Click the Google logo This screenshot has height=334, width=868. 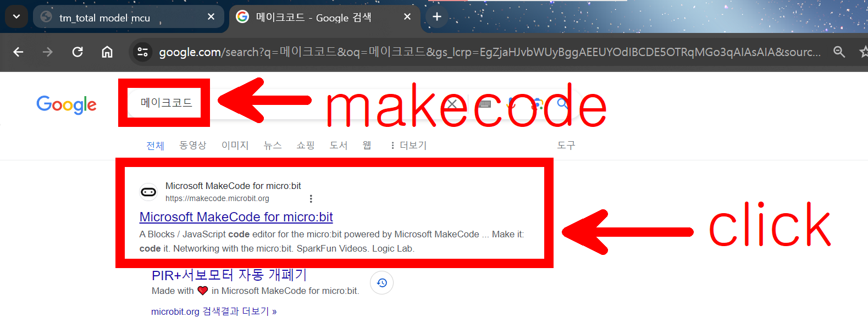(x=67, y=104)
